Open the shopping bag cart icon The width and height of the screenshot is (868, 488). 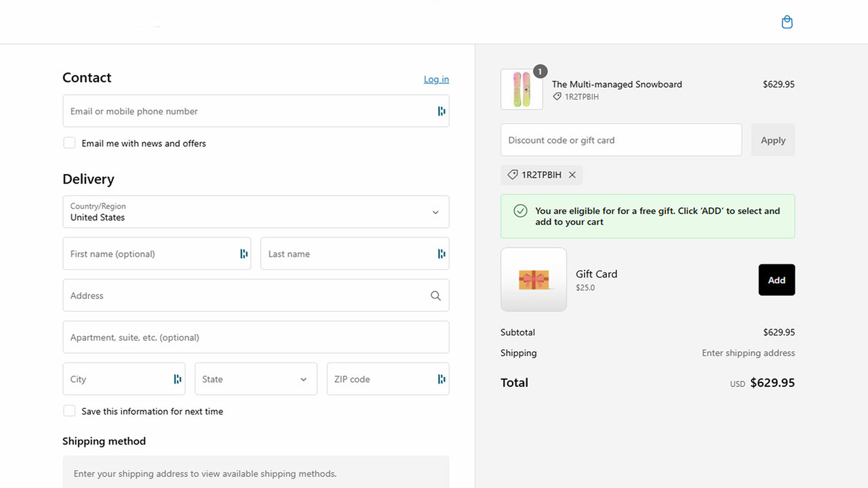[x=787, y=22]
